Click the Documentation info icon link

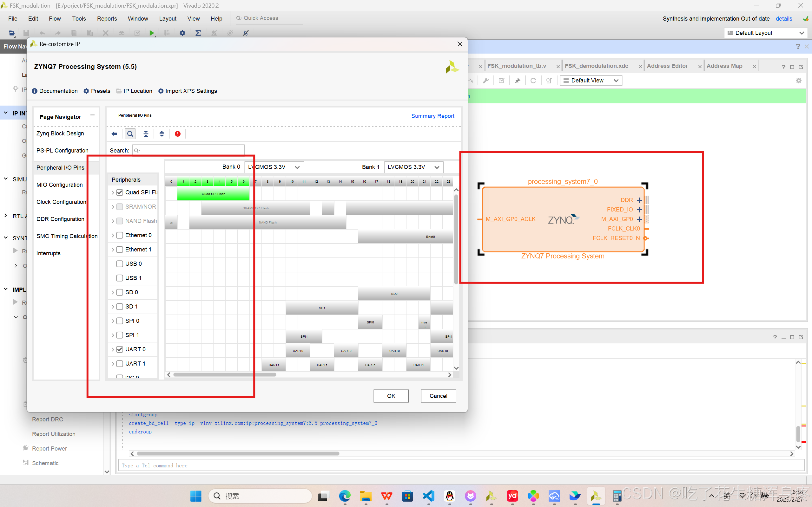[x=55, y=91]
